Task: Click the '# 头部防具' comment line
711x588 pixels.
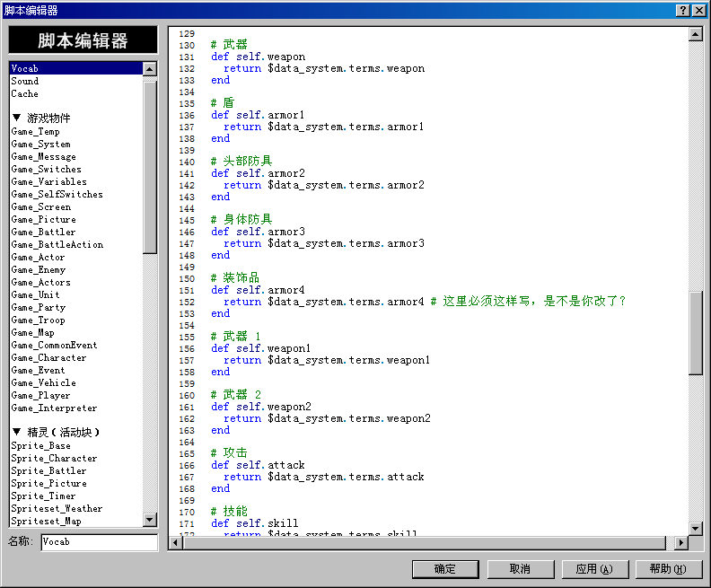Action: [x=241, y=161]
